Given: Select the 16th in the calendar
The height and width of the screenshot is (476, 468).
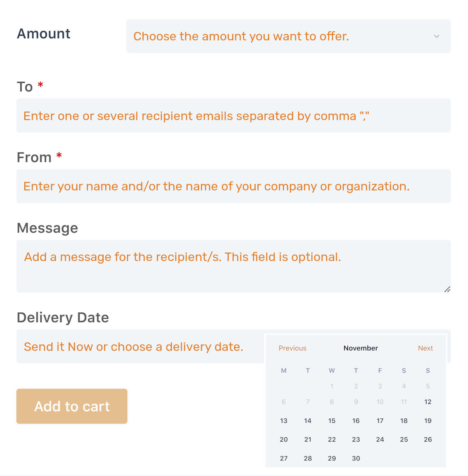Looking at the screenshot, I should point(356,421).
